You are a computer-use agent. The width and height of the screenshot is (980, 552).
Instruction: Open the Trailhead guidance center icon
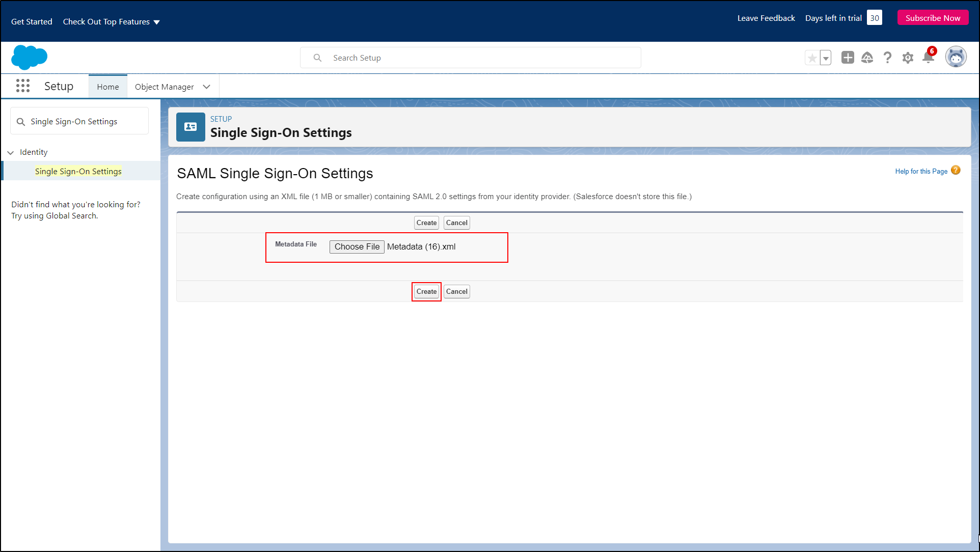tap(867, 58)
